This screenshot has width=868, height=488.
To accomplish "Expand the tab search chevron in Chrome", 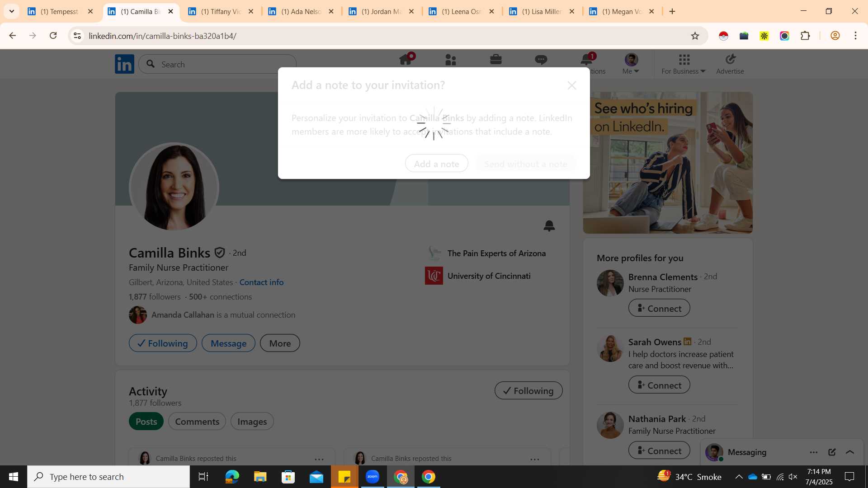I will (x=11, y=11).
